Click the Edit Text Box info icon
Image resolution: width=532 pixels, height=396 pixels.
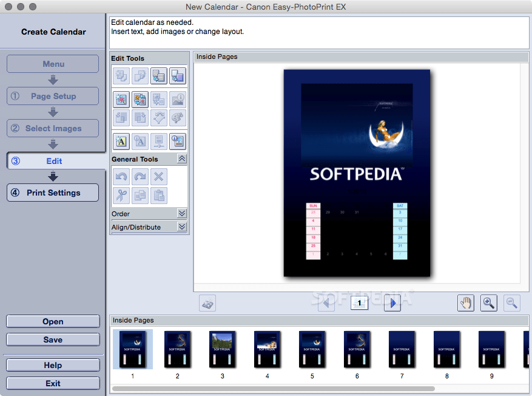pos(140,142)
